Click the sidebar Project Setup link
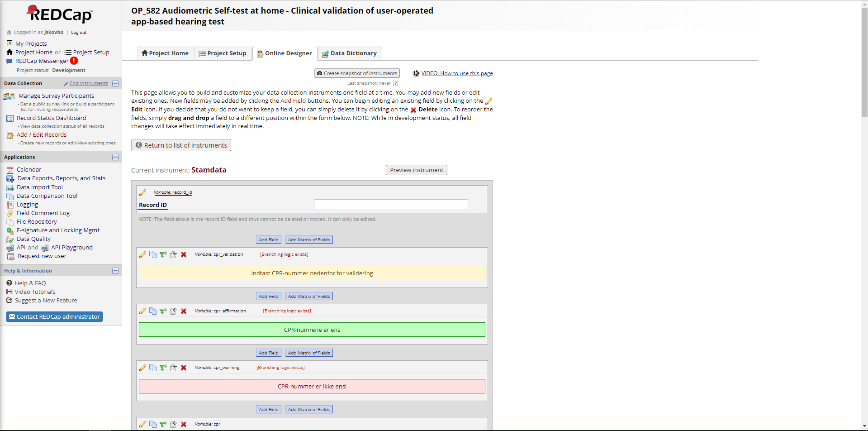868x431 pixels. point(91,52)
